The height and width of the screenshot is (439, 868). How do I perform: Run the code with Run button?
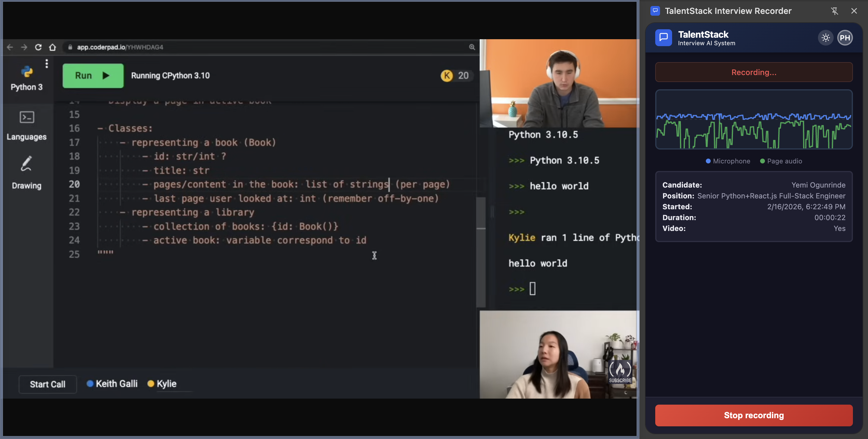(x=93, y=75)
